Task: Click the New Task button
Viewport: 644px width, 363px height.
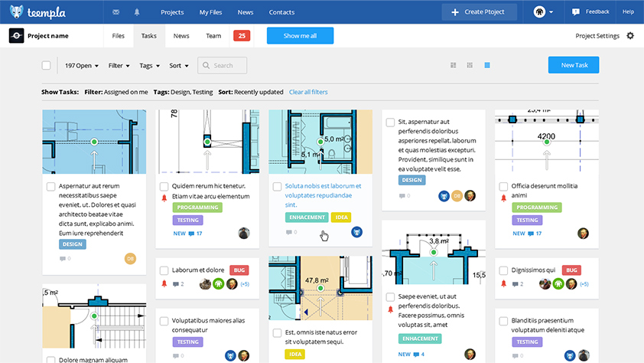Action: click(x=573, y=65)
